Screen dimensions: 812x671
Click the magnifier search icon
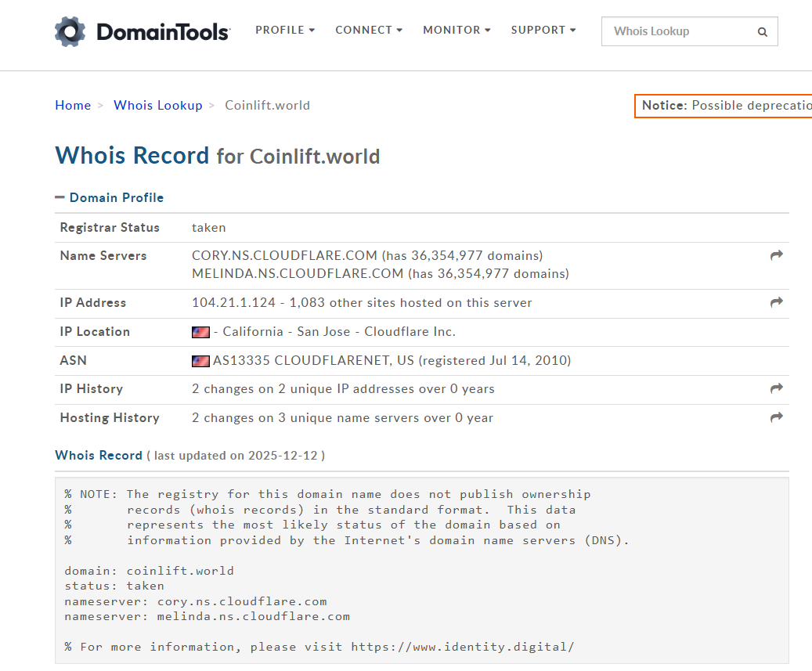pos(762,32)
